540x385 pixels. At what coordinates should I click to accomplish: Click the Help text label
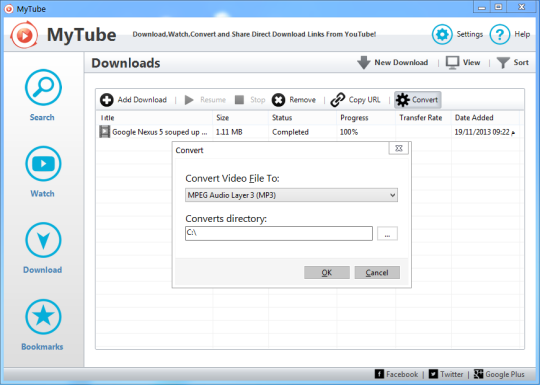coord(522,34)
